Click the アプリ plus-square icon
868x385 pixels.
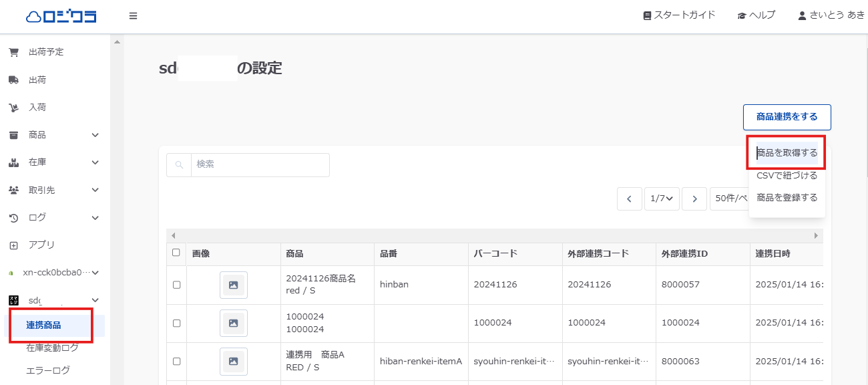click(13, 245)
